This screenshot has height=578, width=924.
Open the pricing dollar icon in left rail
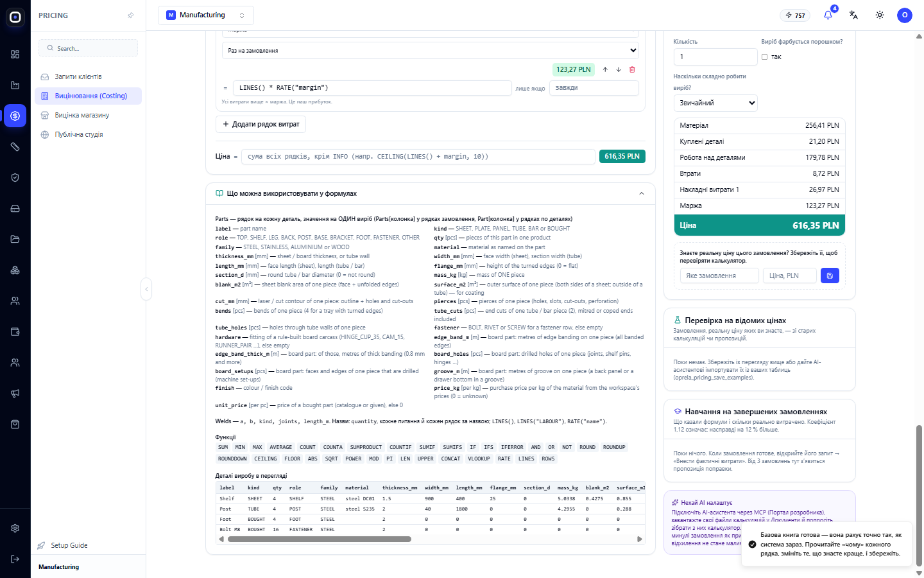tap(15, 116)
